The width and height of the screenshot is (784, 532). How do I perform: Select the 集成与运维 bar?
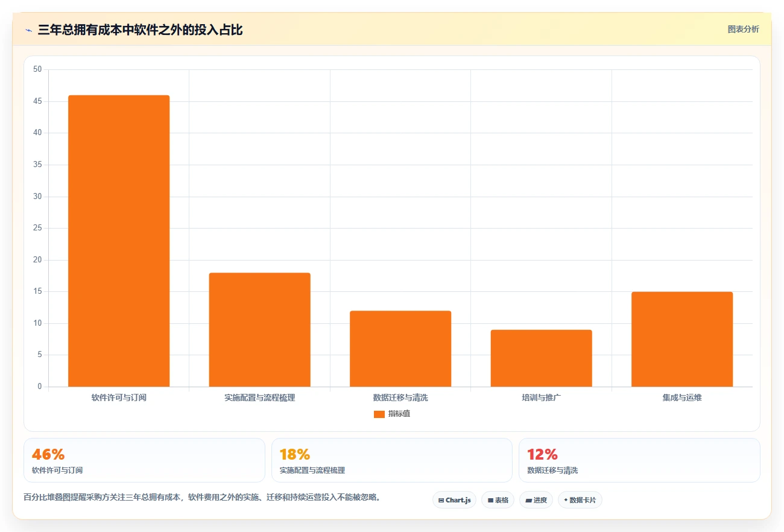click(682, 339)
